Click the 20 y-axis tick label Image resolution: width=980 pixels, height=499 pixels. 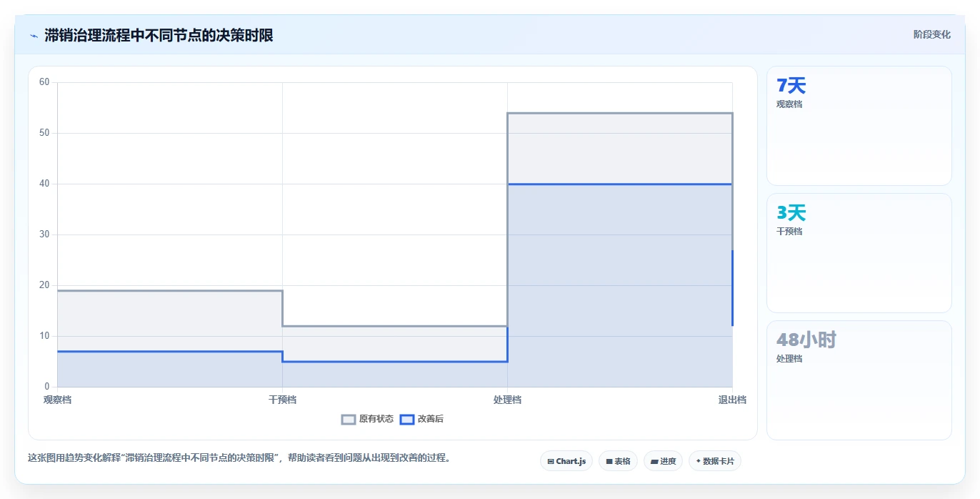click(x=44, y=285)
